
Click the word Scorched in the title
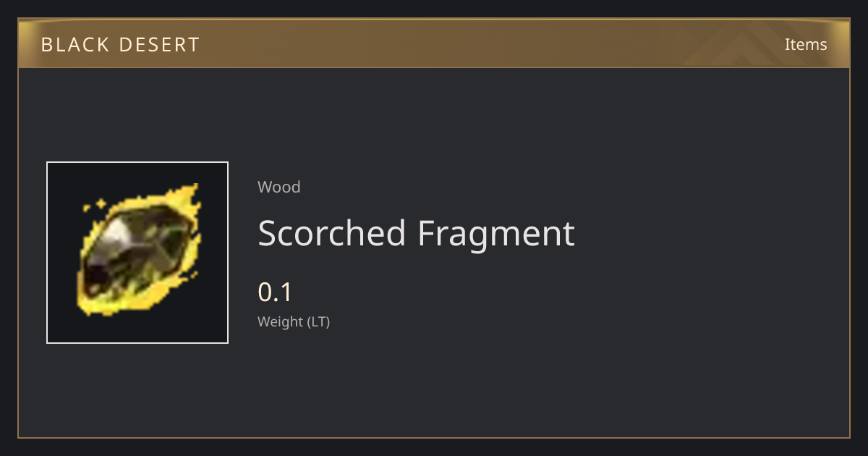(x=332, y=233)
